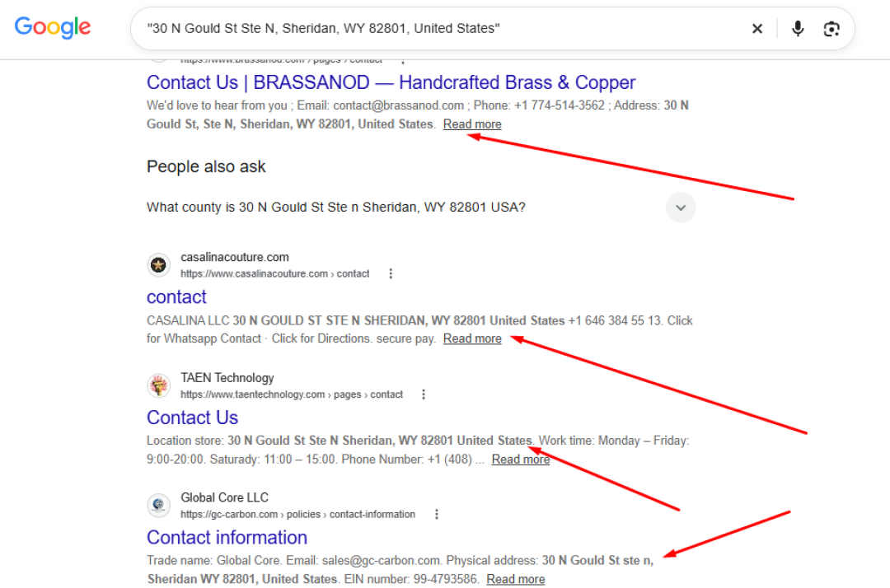Viewport: 890px width, 588px height.
Task: Click Read more under the BRASSANOD snippet
Action: (x=472, y=124)
